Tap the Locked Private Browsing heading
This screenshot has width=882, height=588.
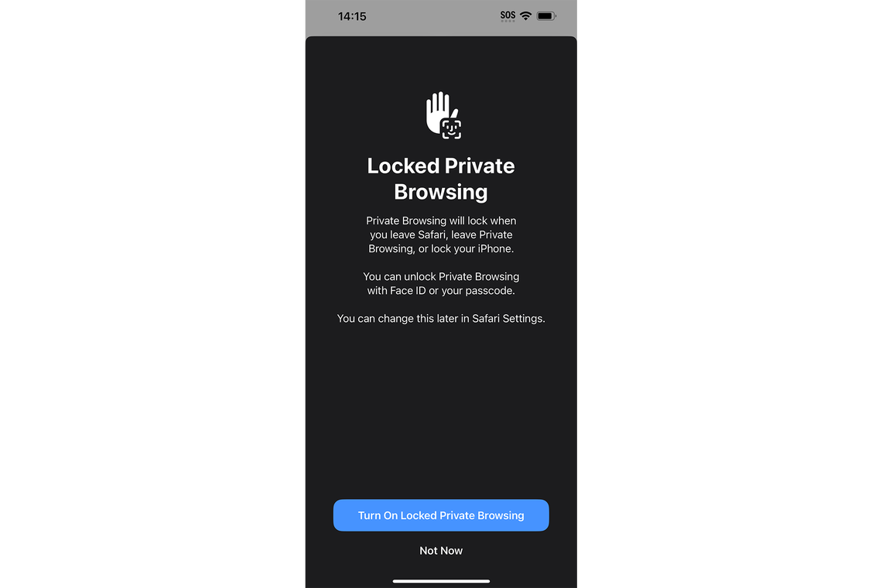(x=441, y=179)
